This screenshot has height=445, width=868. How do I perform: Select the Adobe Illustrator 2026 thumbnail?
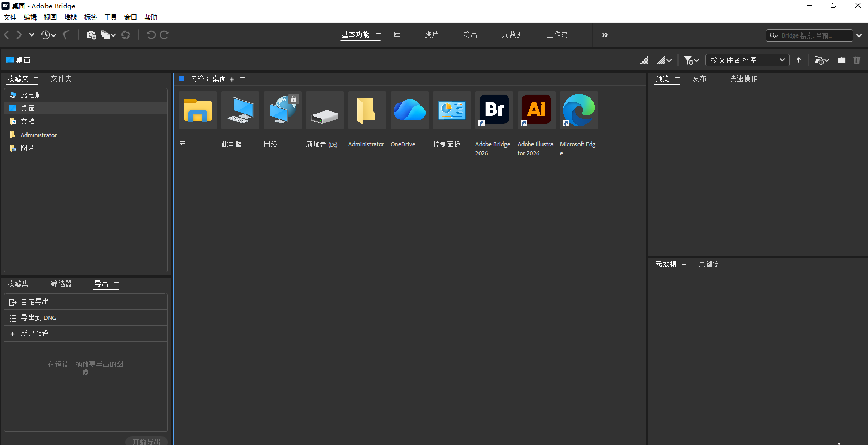coord(536,110)
